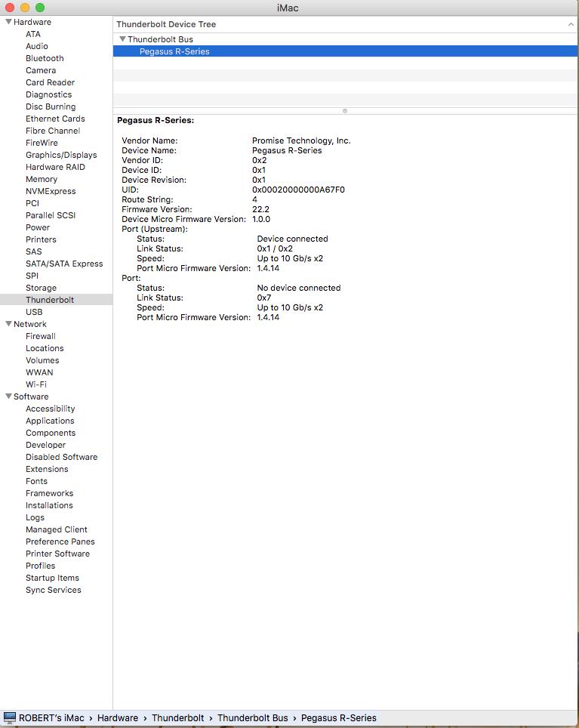The width and height of the screenshot is (579, 728).
Task: Select FireWire in the sidebar
Action: tap(42, 143)
